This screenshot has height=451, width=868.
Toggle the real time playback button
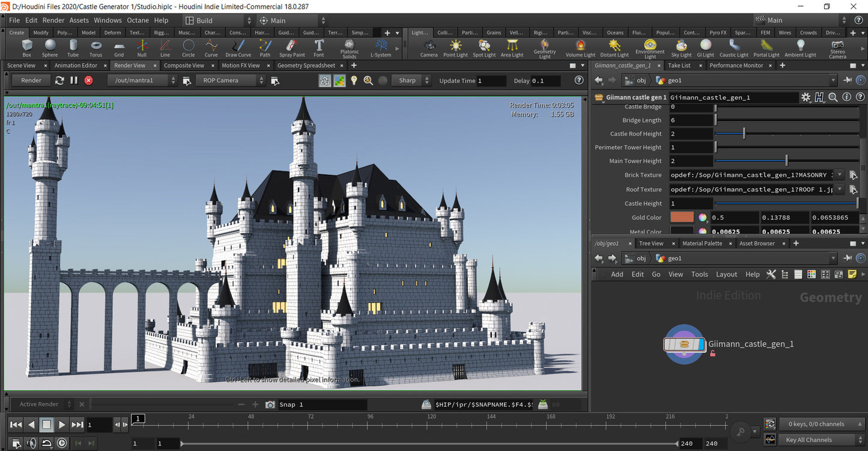(62, 443)
